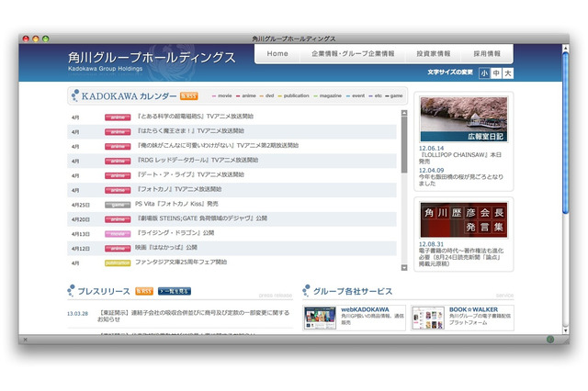Click the browser window scrollbar thumb
Screen dimensions: 588x391
566,133
